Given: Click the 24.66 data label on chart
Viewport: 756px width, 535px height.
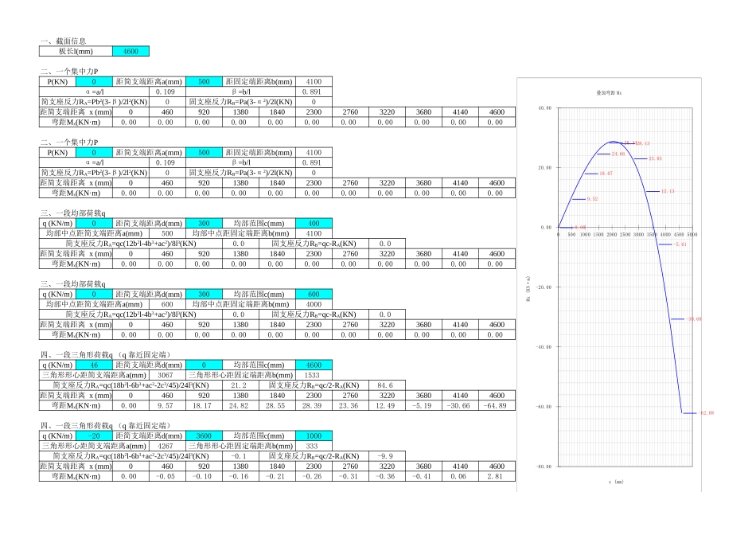Looking at the screenshot, I should pos(618,154).
